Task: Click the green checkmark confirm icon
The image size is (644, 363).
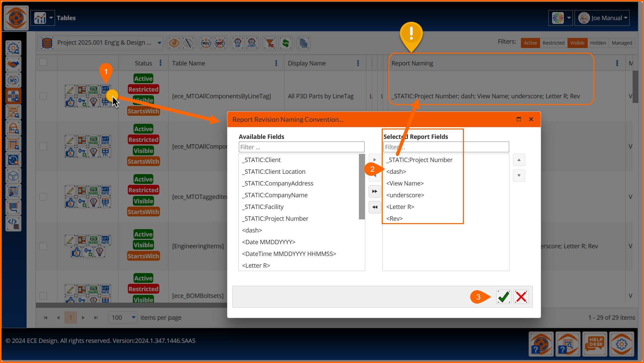Action: 503,297
